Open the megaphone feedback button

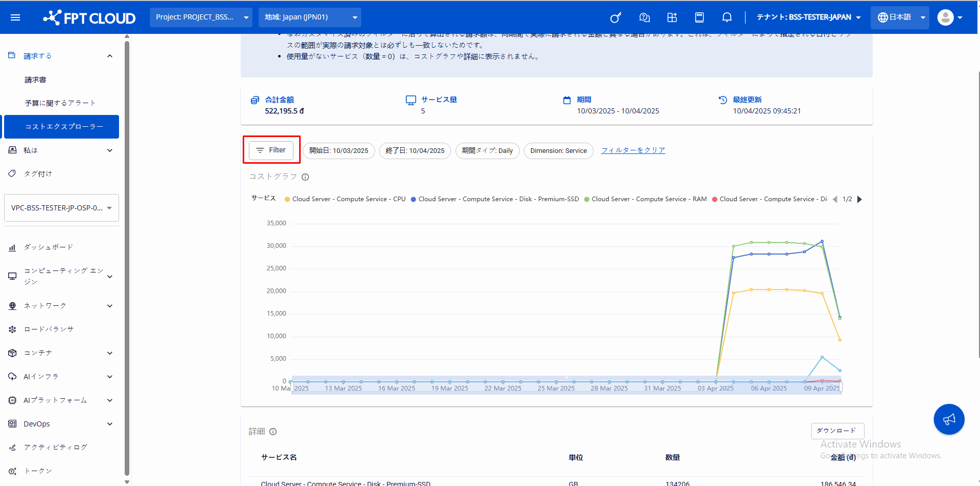point(949,419)
